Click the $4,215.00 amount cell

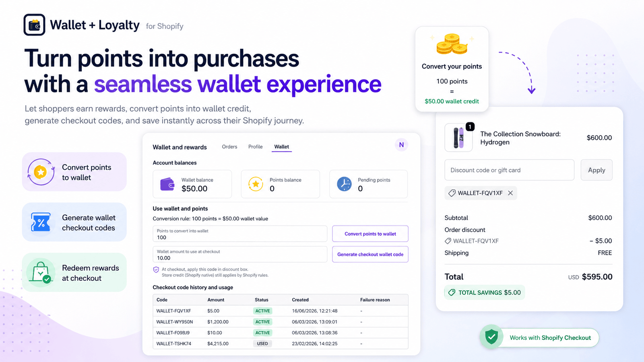pos(218,343)
